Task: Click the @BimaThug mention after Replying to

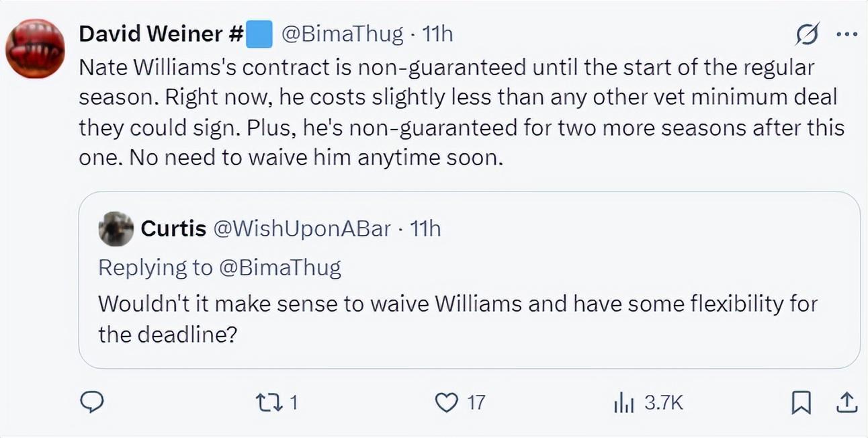Action: [x=279, y=267]
